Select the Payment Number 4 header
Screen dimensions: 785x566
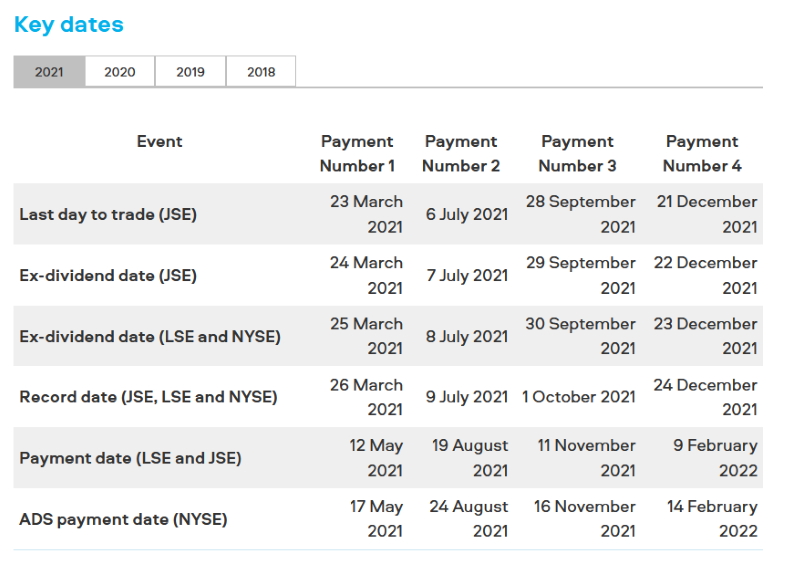pyautogui.click(x=702, y=154)
